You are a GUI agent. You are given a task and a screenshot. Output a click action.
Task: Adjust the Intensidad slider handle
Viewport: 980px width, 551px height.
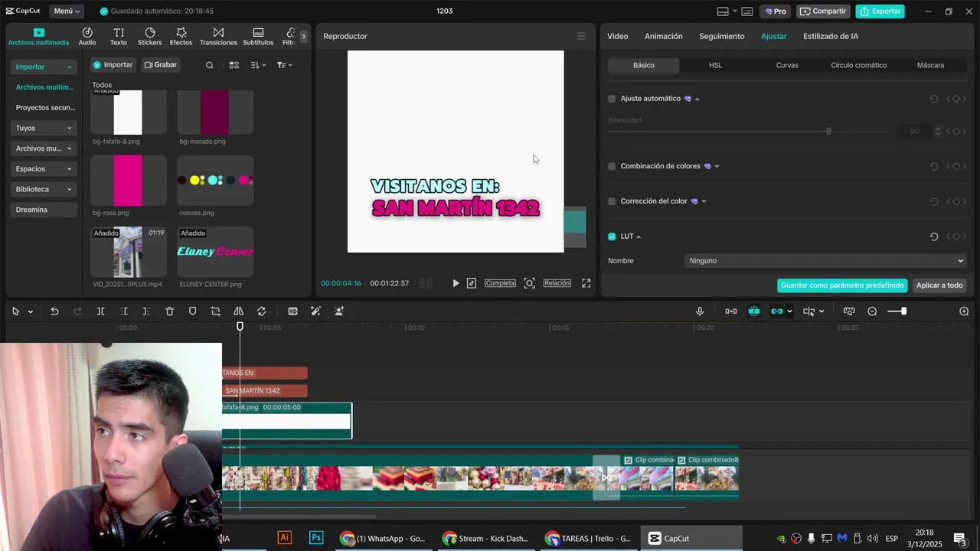click(x=828, y=132)
